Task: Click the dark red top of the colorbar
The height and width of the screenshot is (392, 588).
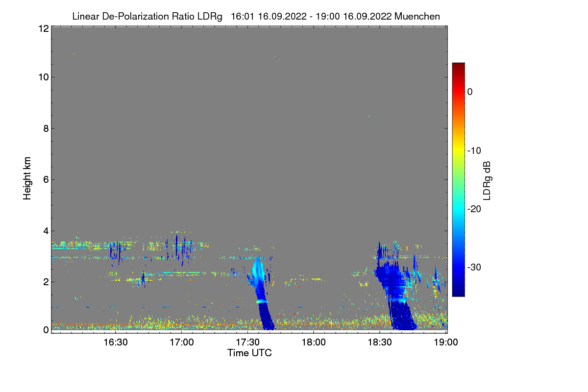Action: click(458, 66)
